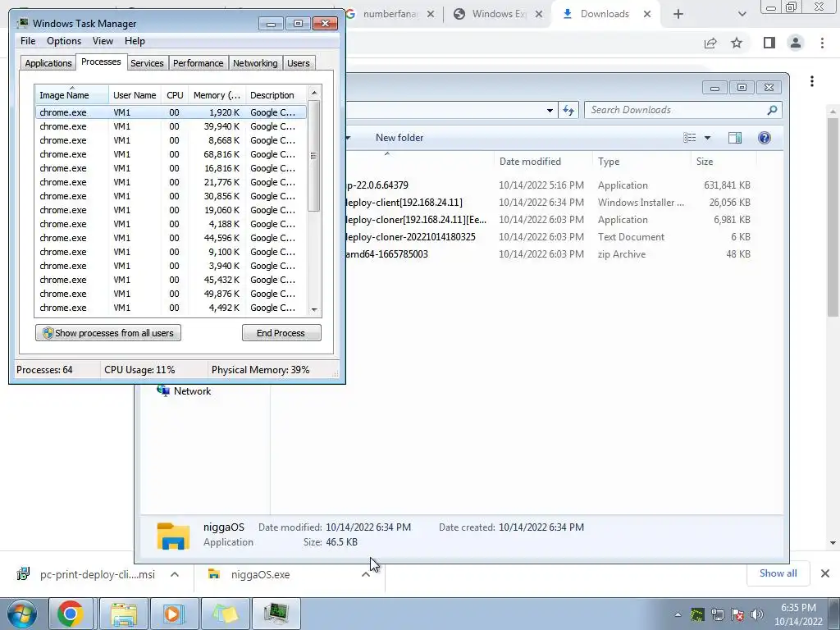Image resolution: width=840 pixels, height=630 pixels.
Task: Open Chrome's tab search chevron
Action: (742, 14)
